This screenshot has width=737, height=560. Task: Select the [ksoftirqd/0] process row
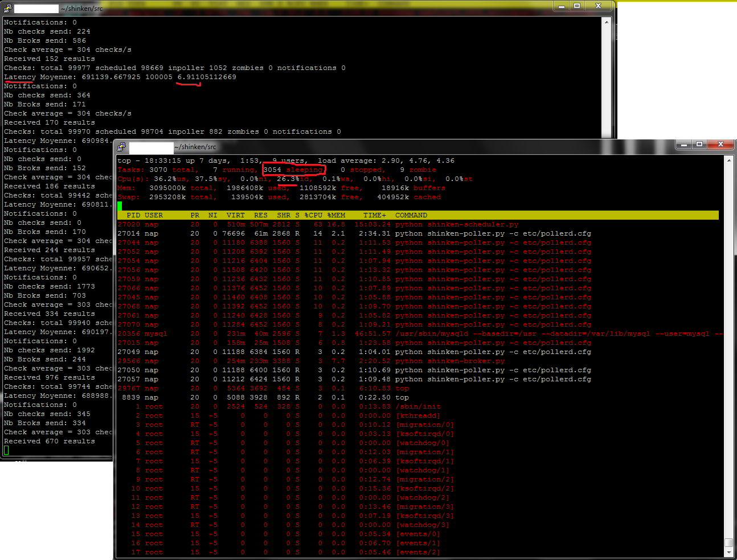pos(286,434)
